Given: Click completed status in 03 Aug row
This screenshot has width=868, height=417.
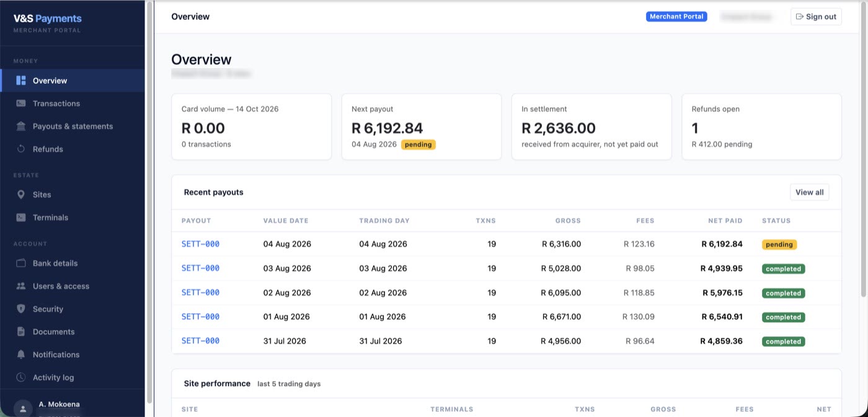Looking at the screenshot, I should pos(784,269).
